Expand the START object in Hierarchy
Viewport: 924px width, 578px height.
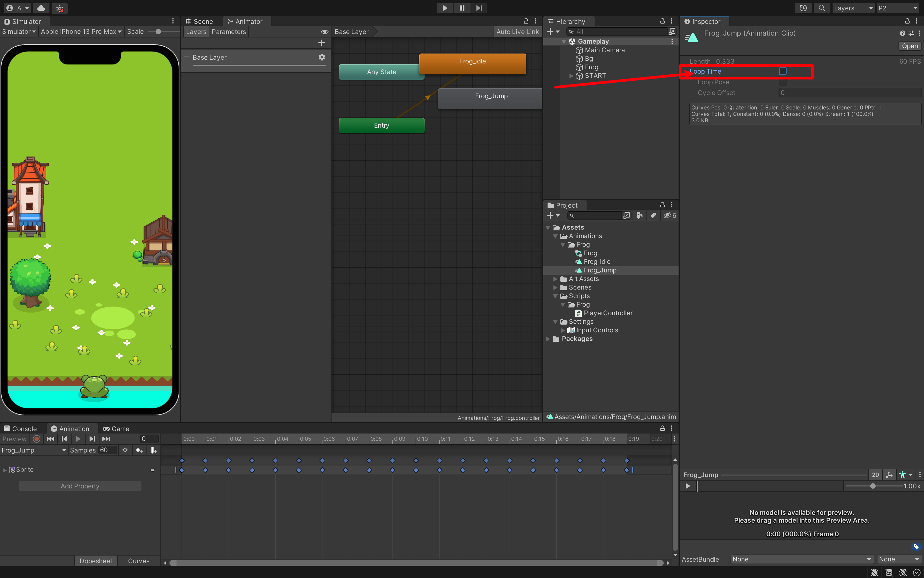click(x=571, y=76)
